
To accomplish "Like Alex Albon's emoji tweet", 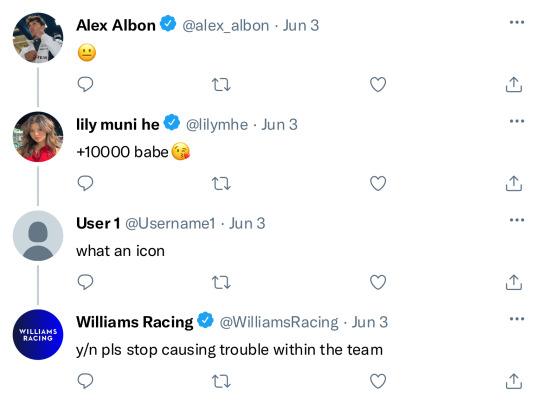I will point(378,85).
